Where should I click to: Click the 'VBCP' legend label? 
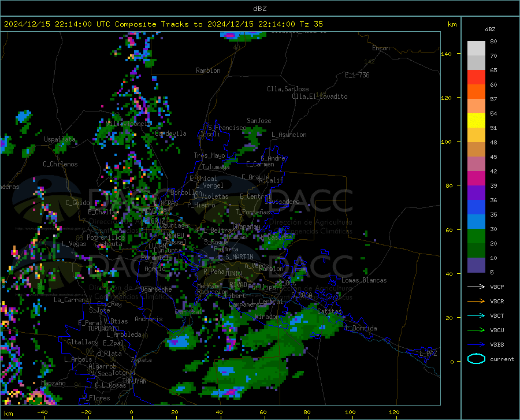pyautogui.click(x=497, y=287)
